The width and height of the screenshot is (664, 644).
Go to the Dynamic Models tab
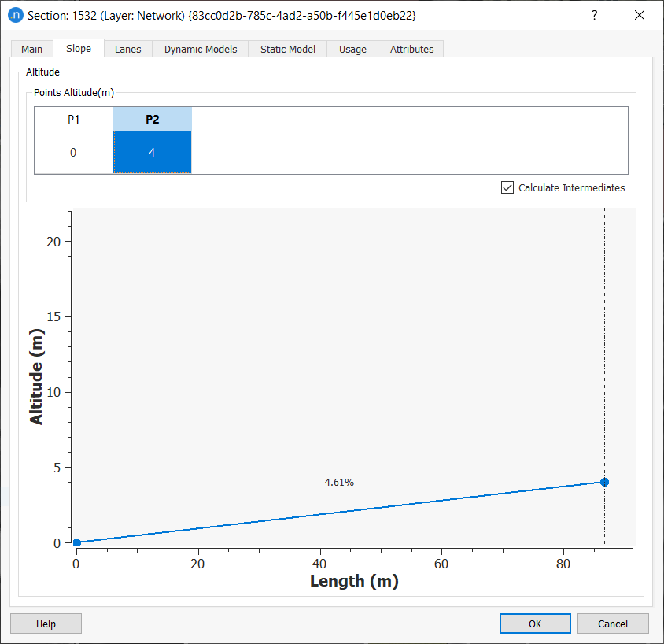tap(201, 49)
